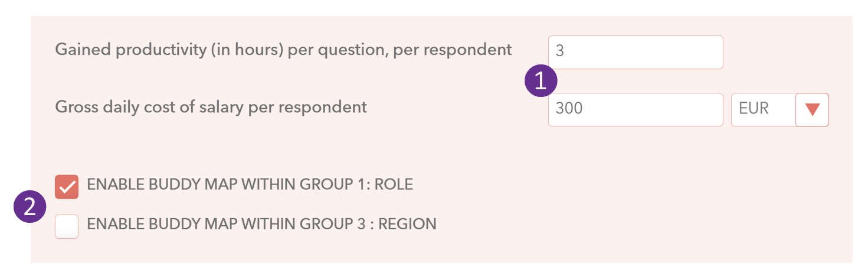Uncheck Enable Buddy Map within Group 1: Role
Screen dimensions: 868x276
pyautogui.click(x=67, y=187)
